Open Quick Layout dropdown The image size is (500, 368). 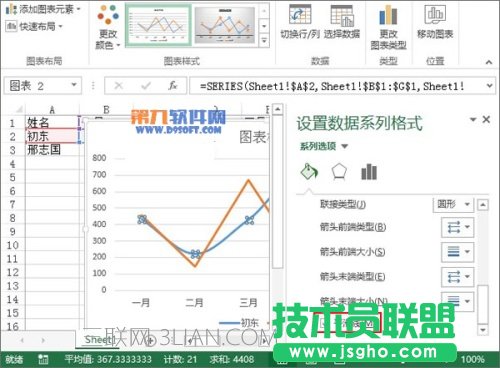[34, 26]
